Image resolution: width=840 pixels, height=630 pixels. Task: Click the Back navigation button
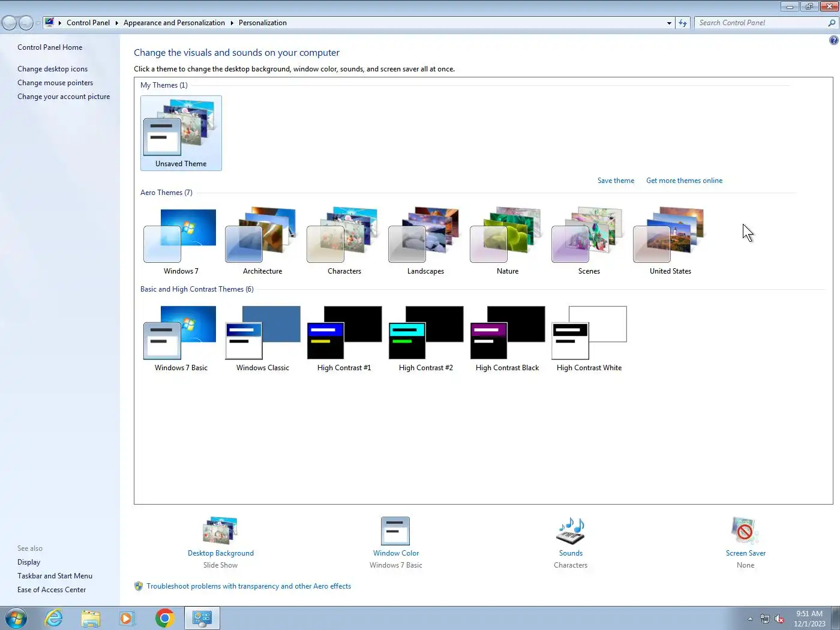click(x=9, y=23)
